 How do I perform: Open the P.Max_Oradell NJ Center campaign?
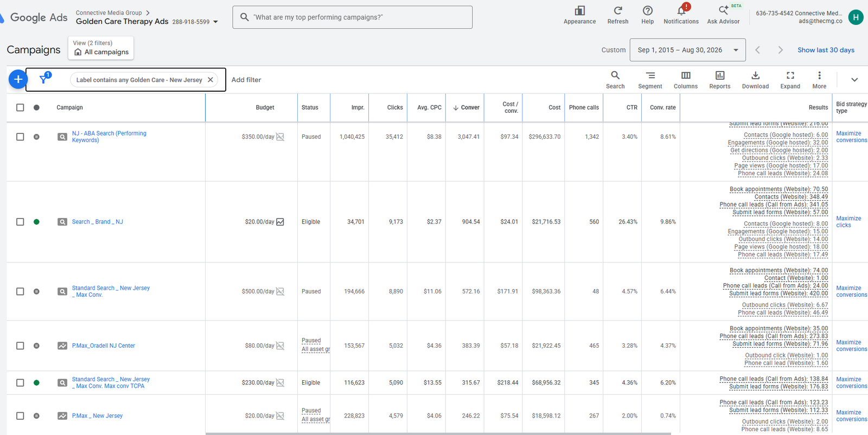coord(104,346)
